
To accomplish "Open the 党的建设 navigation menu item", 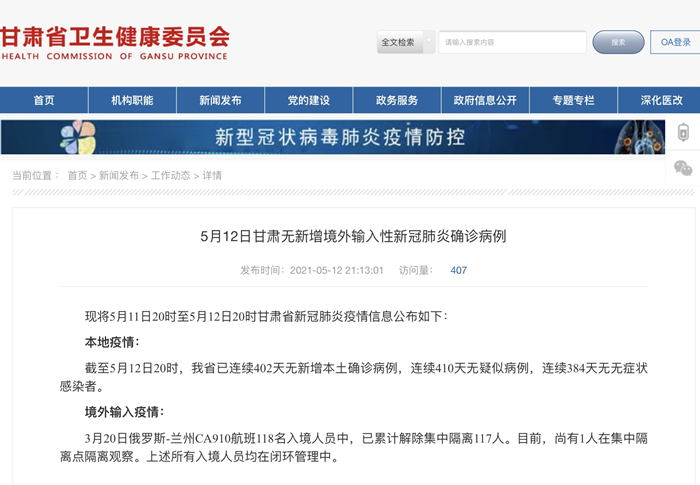I will [308, 100].
